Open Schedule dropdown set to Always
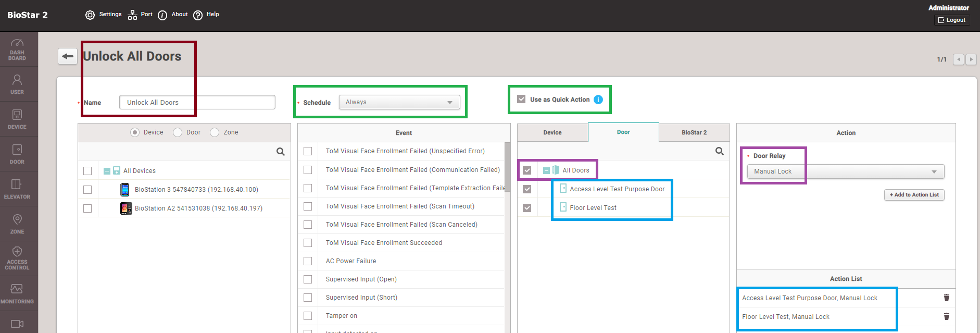Image resolution: width=980 pixels, height=333 pixels. coord(399,102)
